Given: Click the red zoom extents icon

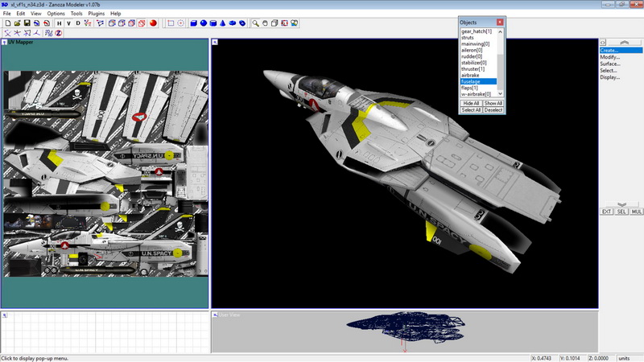Looking at the screenshot, I should tap(285, 23).
